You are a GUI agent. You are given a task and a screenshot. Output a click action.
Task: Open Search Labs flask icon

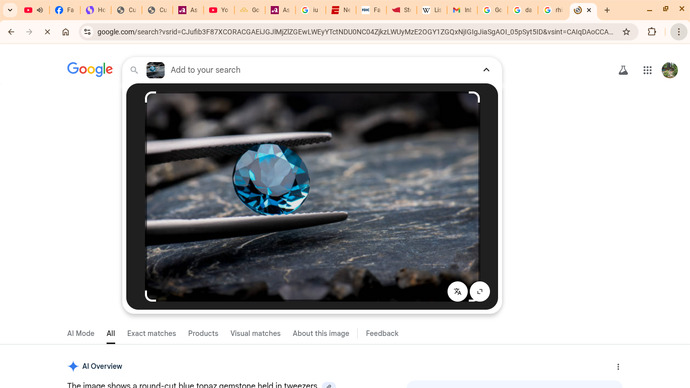pos(623,70)
